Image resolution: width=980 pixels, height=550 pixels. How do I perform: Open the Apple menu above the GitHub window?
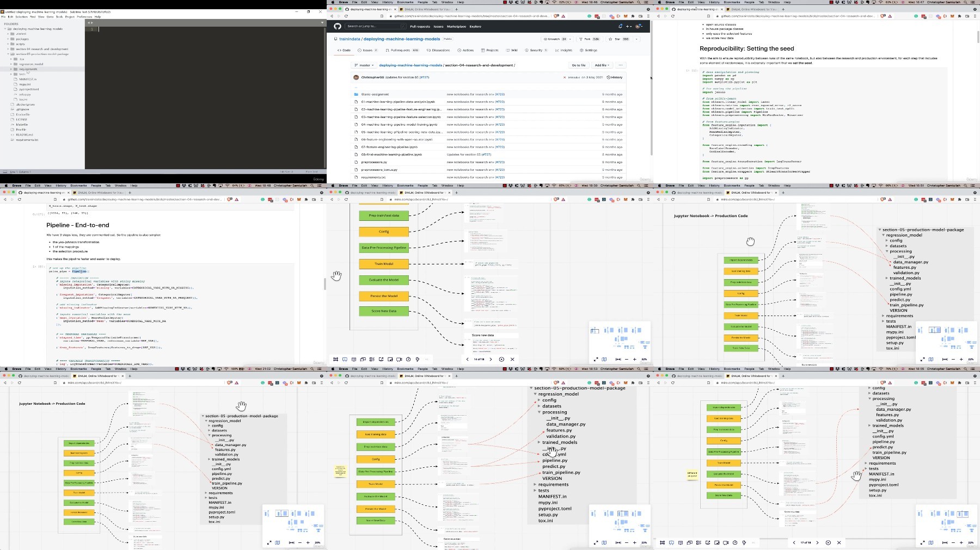pyautogui.click(x=332, y=2)
